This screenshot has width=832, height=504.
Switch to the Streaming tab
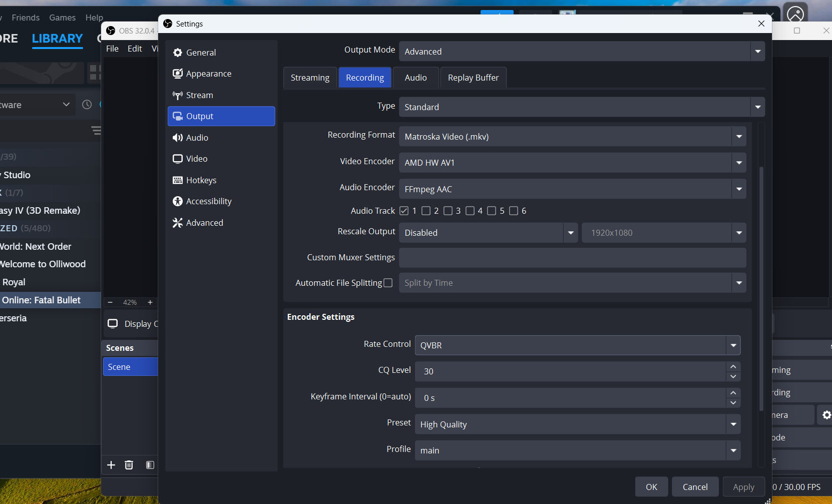pyautogui.click(x=310, y=78)
